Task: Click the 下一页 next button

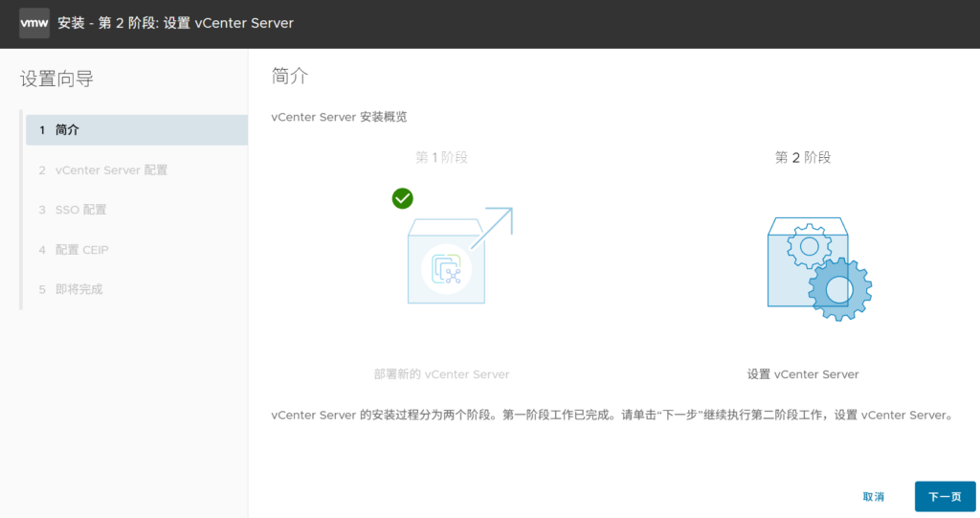Action: 945,497
